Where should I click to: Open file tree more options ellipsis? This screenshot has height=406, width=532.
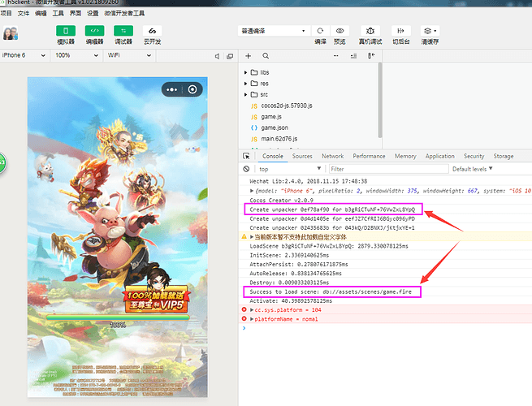point(335,56)
